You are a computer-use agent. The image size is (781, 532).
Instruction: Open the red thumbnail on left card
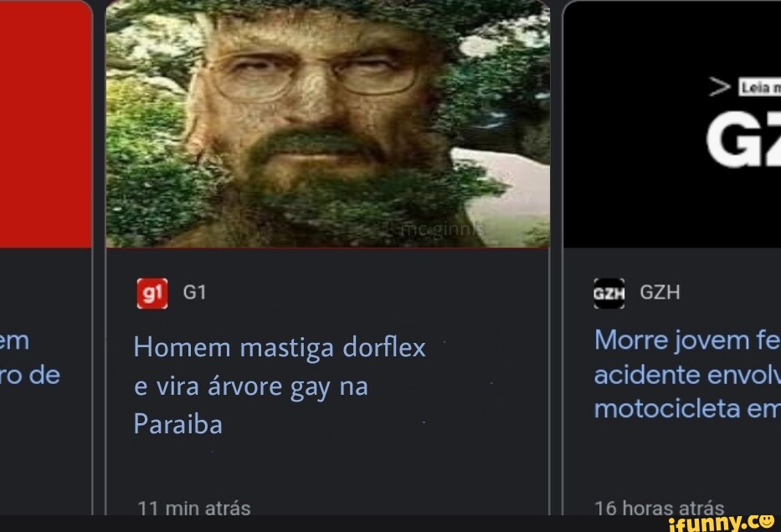click(46, 124)
